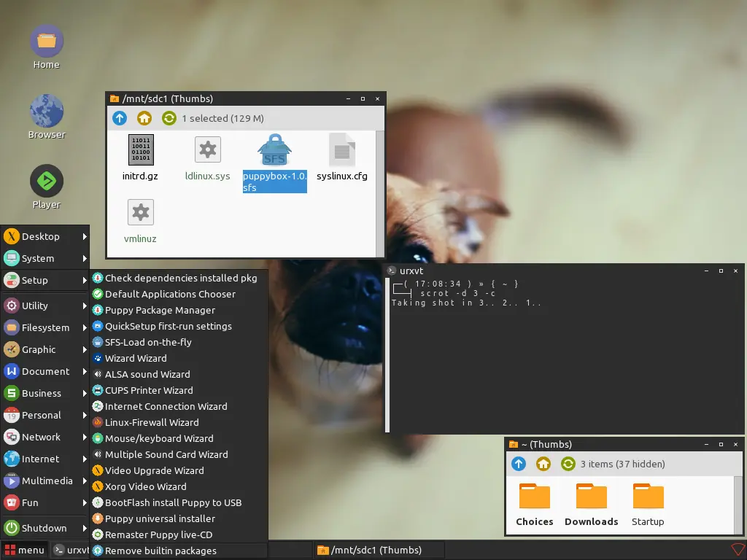This screenshot has height=560, width=747.
Task: Focus the urxvt terminal text area
Action: pyautogui.click(x=567, y=355)
